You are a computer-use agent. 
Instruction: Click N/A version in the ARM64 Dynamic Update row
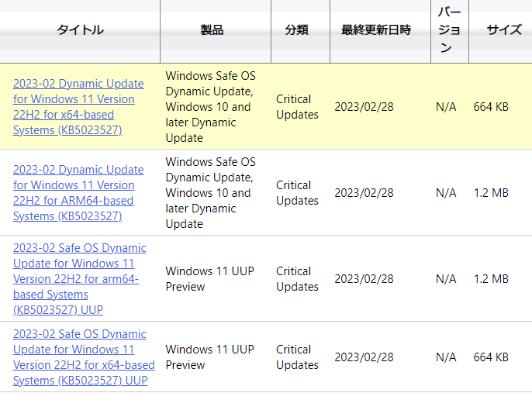pos(446,193)
